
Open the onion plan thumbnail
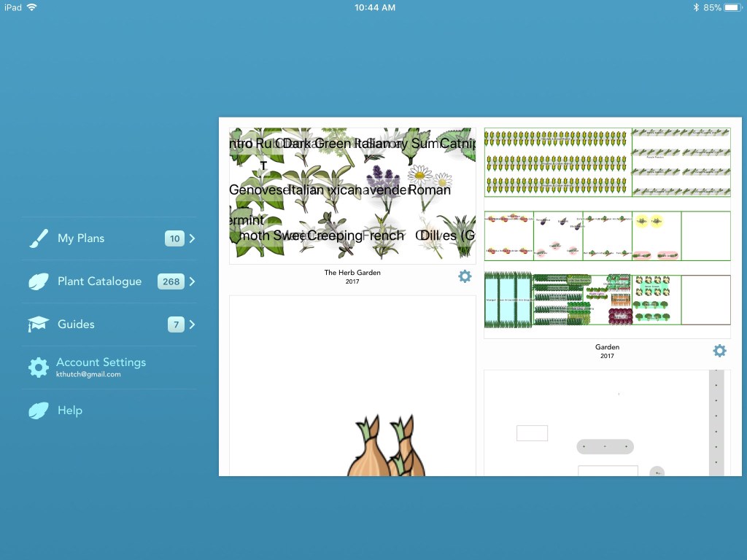pos(352,386)
